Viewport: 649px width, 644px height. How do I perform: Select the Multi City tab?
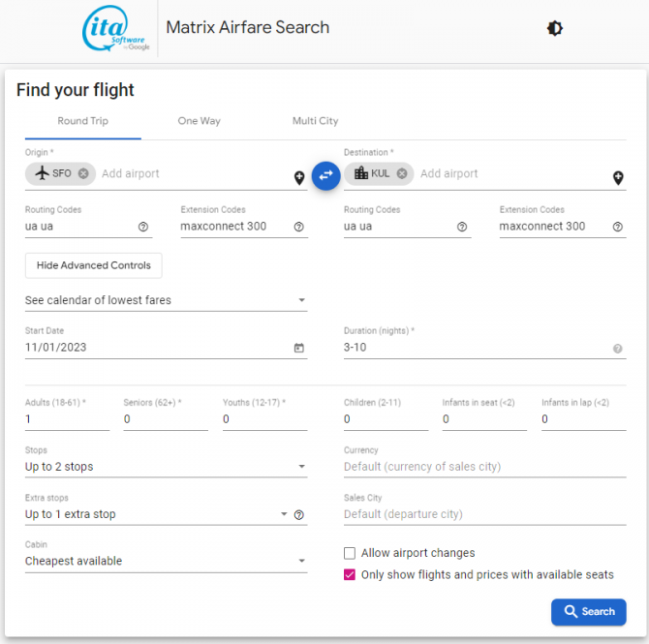coord(315,121)
